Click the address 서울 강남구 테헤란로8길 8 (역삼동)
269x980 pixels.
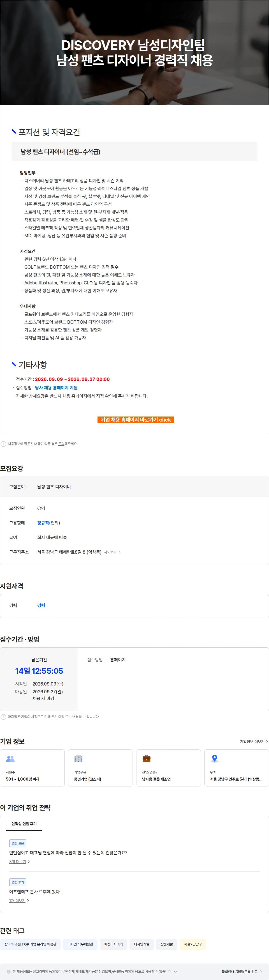69,552
